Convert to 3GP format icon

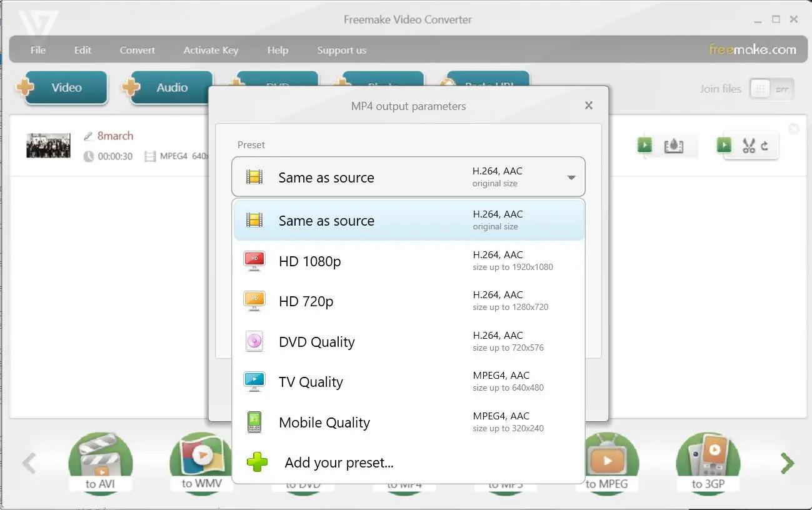click(x=708, y=462)
